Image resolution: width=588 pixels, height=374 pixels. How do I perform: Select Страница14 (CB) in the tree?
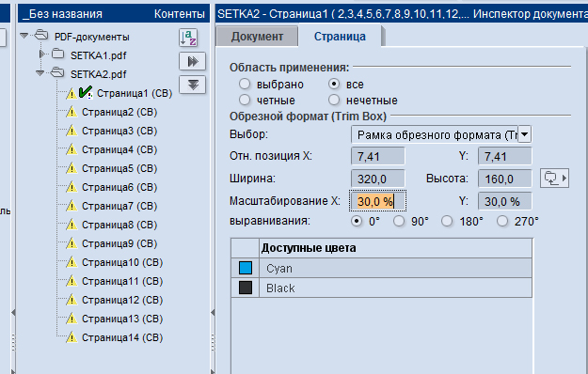(x=122, y=337)
